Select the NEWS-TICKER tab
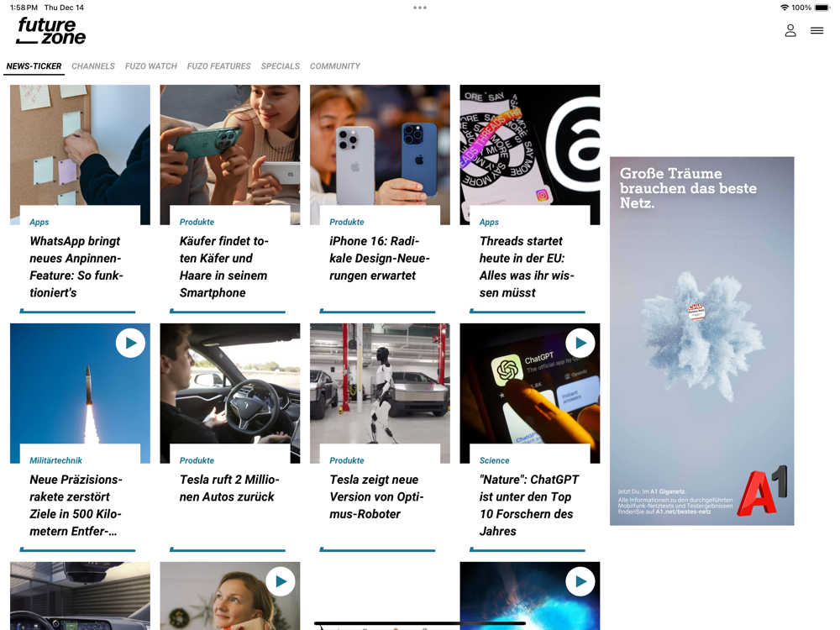840x630 pixels. (x=34, y=66)
